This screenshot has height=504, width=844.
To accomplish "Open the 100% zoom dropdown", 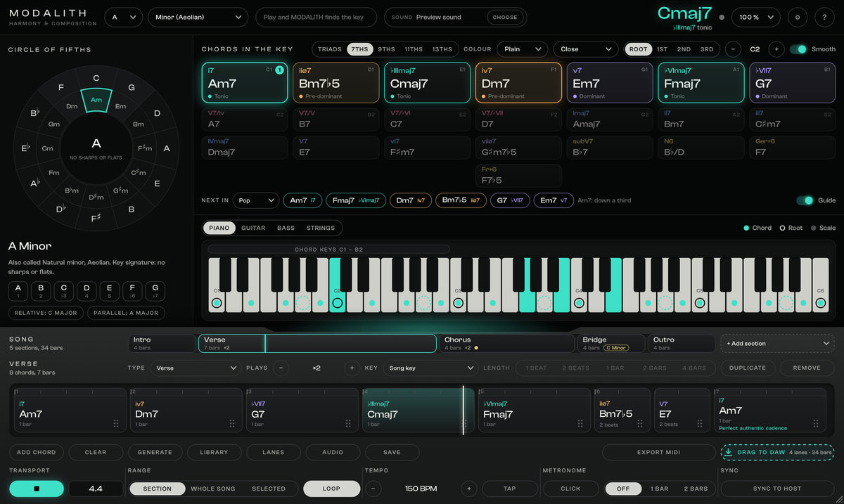I will tap(756, 17).
